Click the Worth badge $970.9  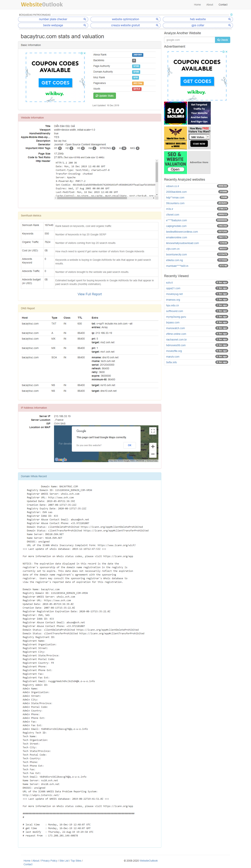(137, 89)
